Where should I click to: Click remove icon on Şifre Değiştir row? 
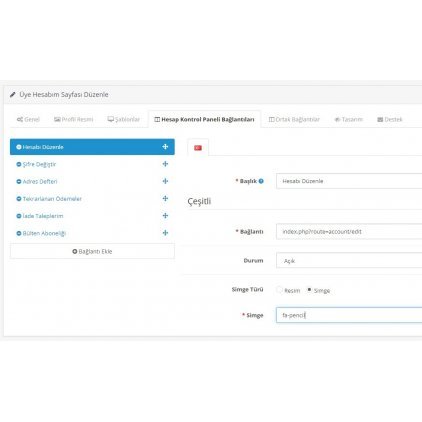19,164
